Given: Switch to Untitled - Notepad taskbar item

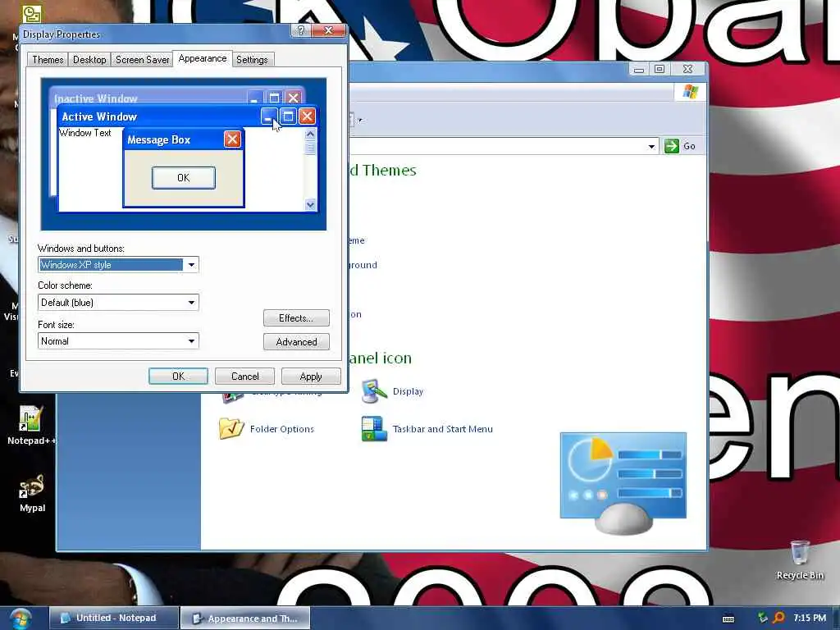Looking at the screenshot, I should point(114,619).
